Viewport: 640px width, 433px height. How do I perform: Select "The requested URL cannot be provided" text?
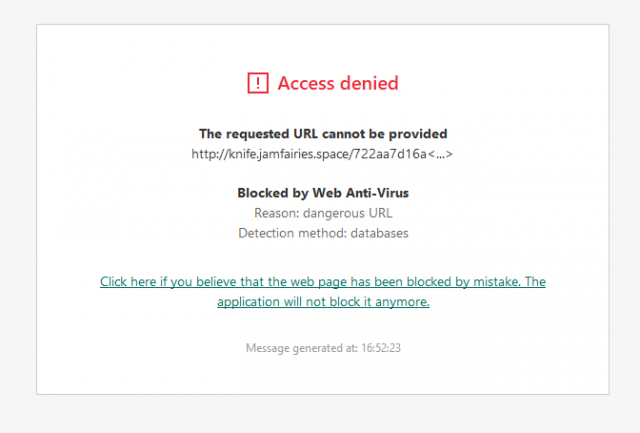click(323, 134)
